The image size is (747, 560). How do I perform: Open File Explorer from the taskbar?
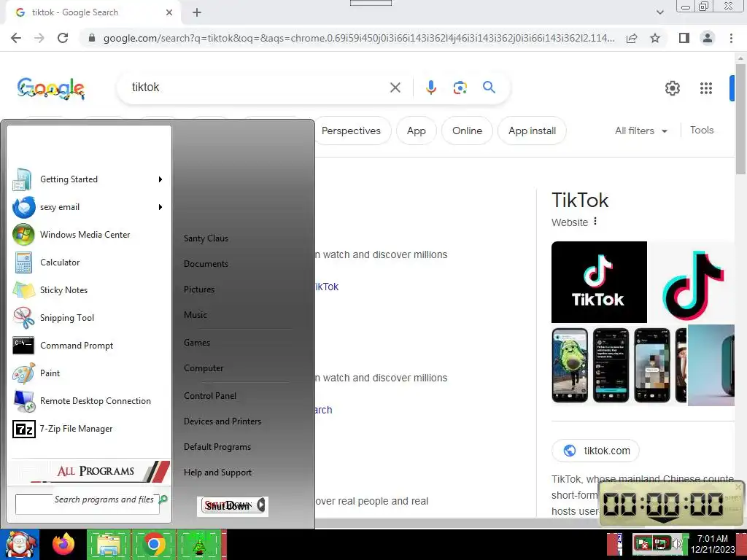tap(109, 545)
